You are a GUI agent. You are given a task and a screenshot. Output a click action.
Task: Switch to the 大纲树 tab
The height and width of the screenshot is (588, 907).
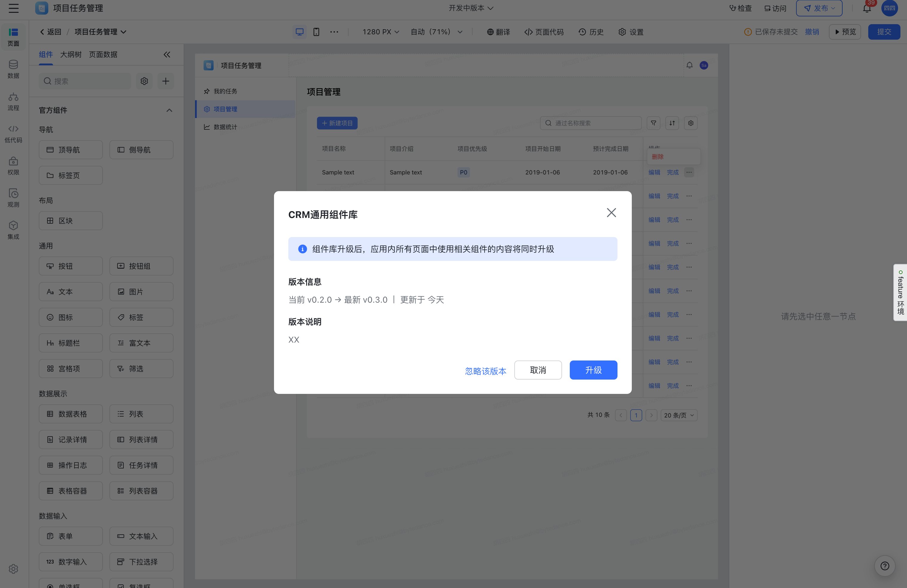[x=71, y=55]
